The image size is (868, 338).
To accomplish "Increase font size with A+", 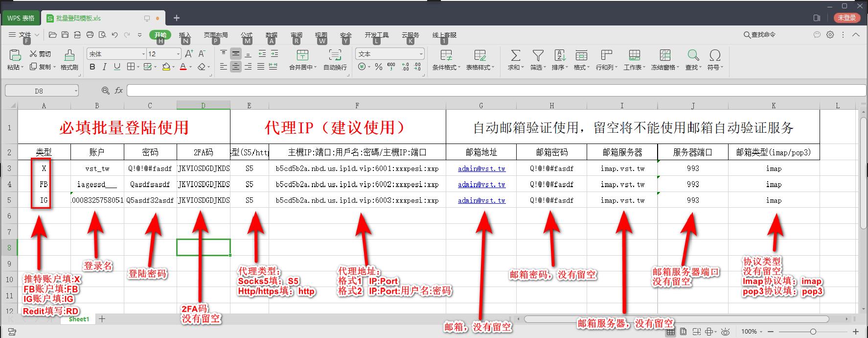I will [189, 54].
